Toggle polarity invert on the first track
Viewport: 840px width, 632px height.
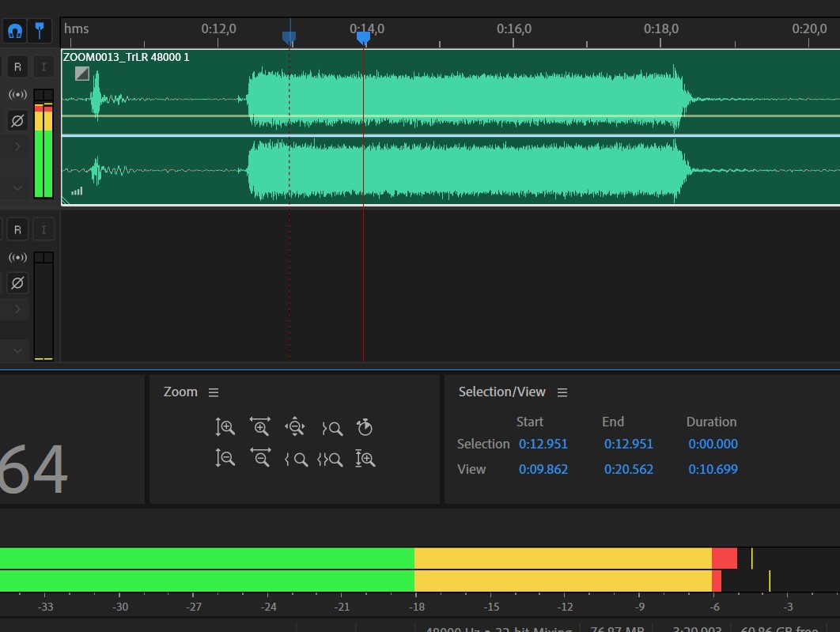17,121
